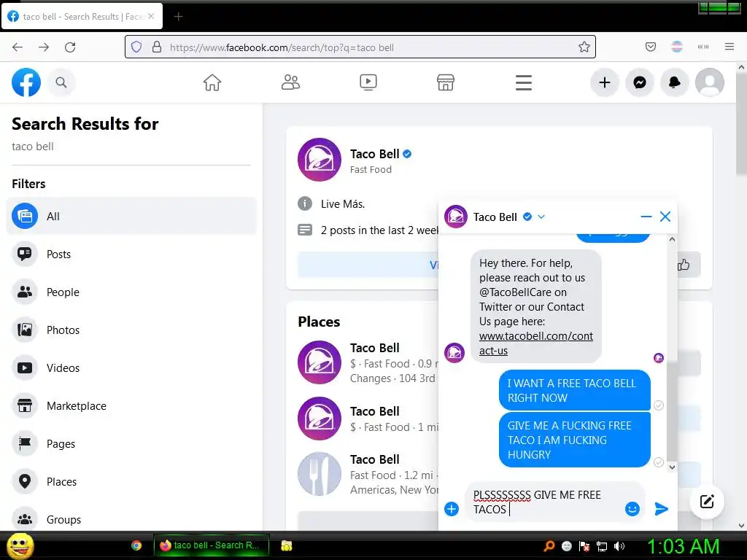Go to Facebook Home icon
The image size is (747, 560).
(x=212, y=82)
